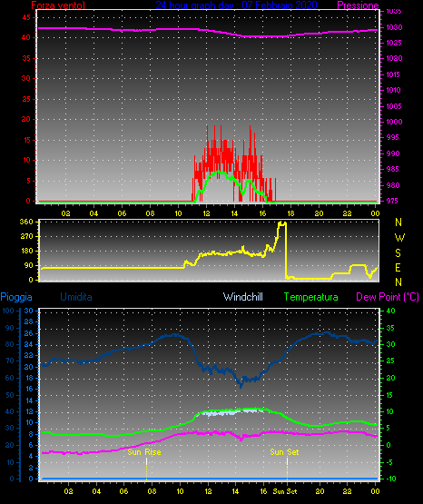Select the Temperatura legend label
Image resolution: width=423 pixels, height=504 pixels.
pos(311,297)
